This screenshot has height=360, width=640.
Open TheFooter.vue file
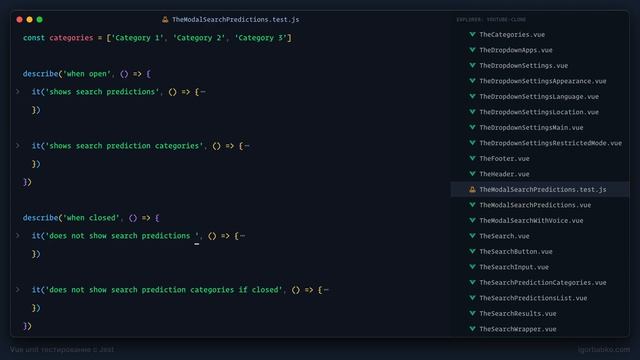(504, 159)
